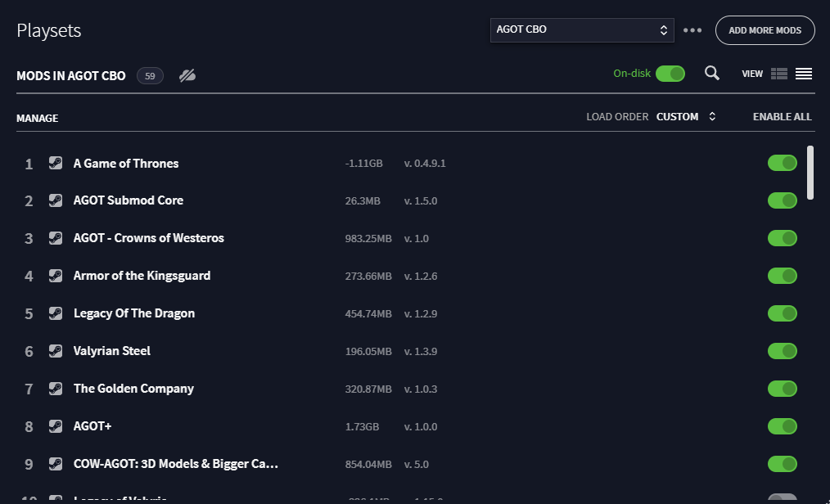Click the 26.3MB size value
Screen dimensions: 830x504
(363, 201)
